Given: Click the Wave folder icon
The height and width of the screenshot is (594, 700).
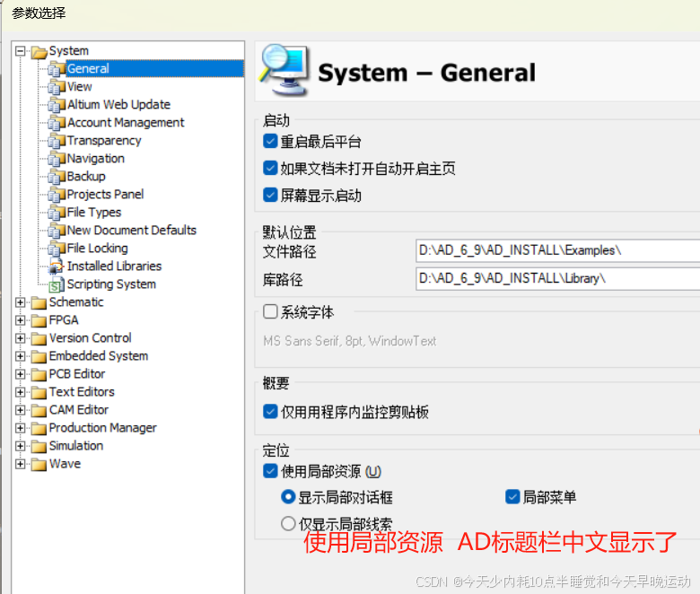Looking at the screenshot, I should (x=39, y=464).
